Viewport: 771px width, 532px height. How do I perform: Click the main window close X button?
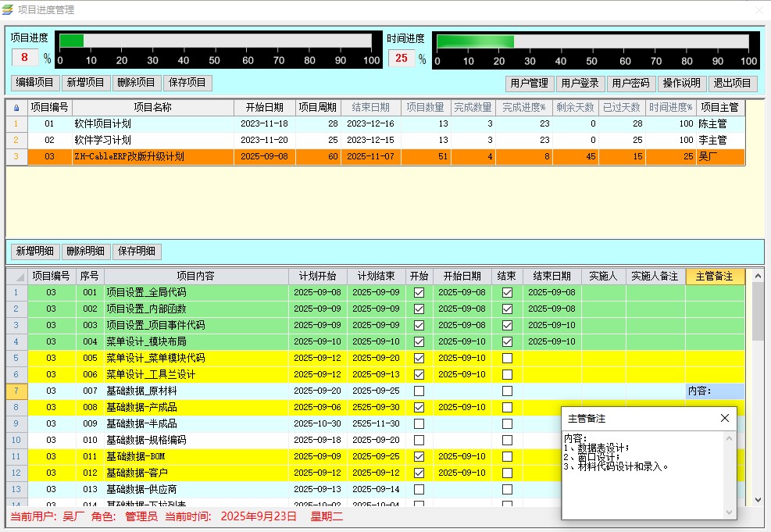tap(758, 10)
